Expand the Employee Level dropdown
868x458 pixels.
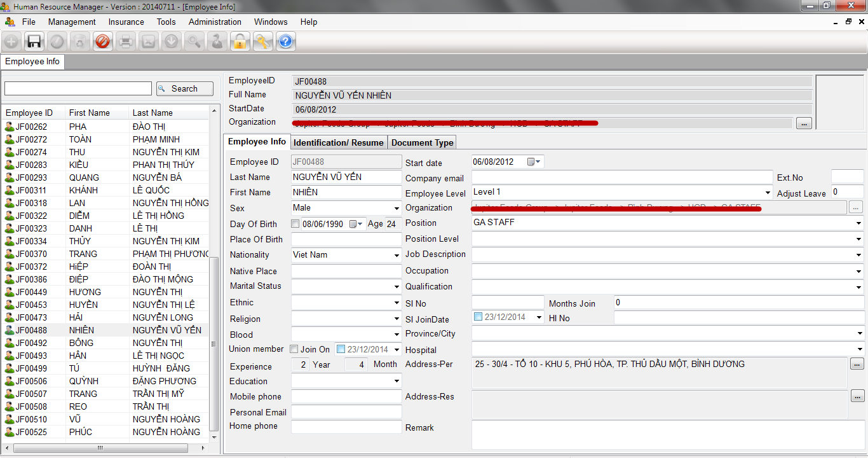tap(768, 192)
